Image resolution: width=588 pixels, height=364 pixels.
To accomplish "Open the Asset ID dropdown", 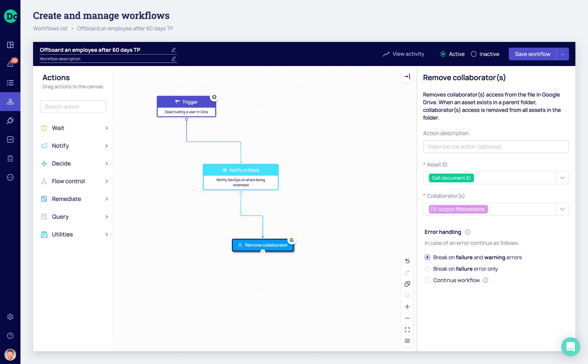I will 562,178.
